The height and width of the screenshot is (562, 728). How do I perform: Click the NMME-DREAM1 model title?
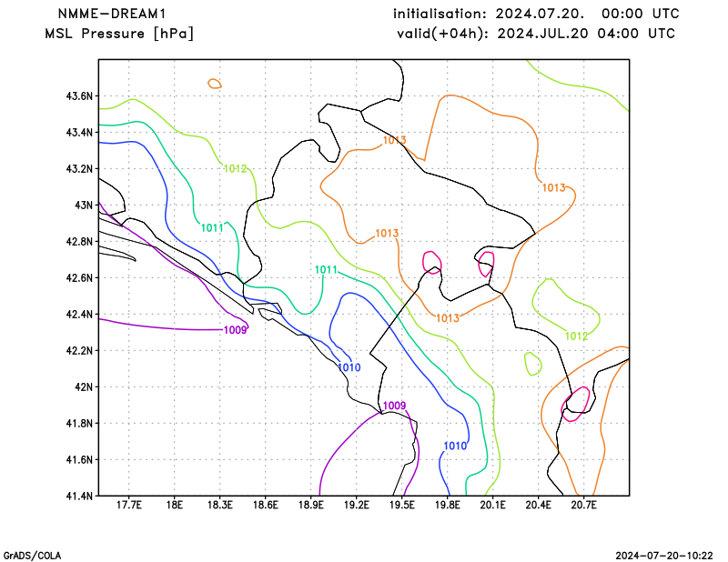(x=111, y=14)
